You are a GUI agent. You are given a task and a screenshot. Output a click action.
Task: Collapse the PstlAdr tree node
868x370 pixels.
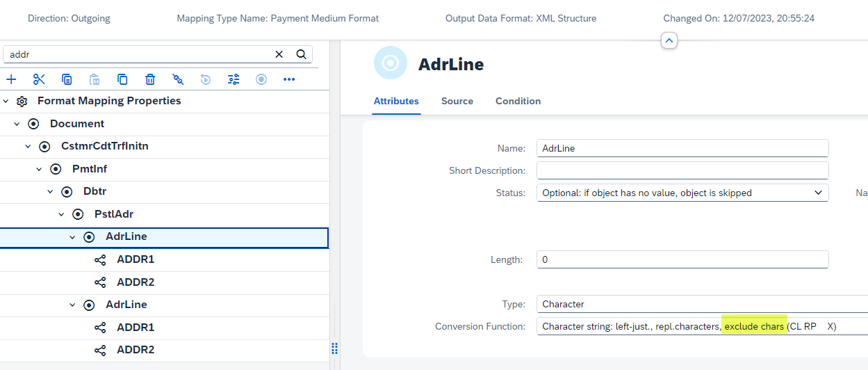[x=62, y=214]
